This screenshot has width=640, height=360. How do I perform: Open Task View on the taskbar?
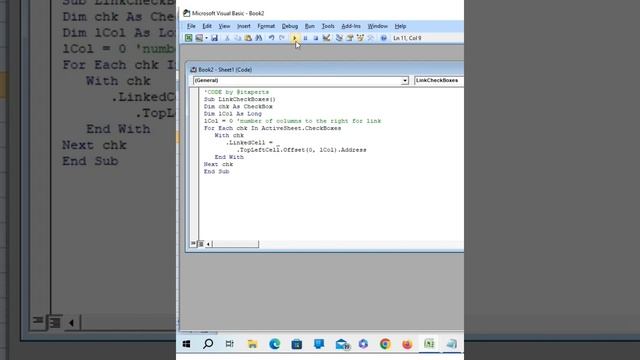click(x=230, y=344)
